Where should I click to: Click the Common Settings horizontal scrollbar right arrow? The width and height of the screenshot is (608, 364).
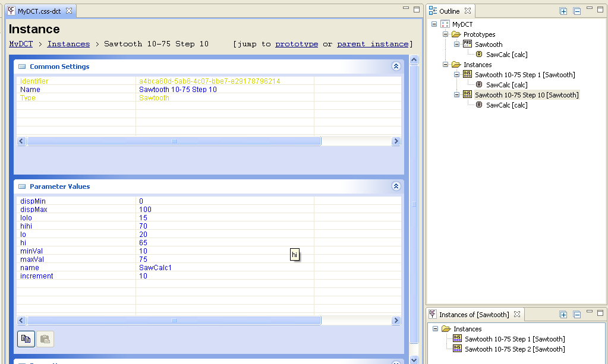pyautogui.click(x=396, y=141)
